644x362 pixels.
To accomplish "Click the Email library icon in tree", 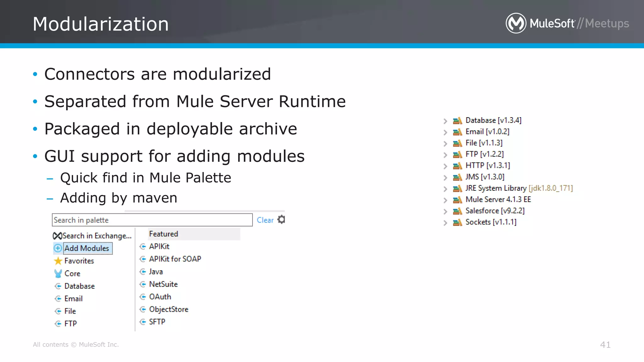I will point(457,132).
